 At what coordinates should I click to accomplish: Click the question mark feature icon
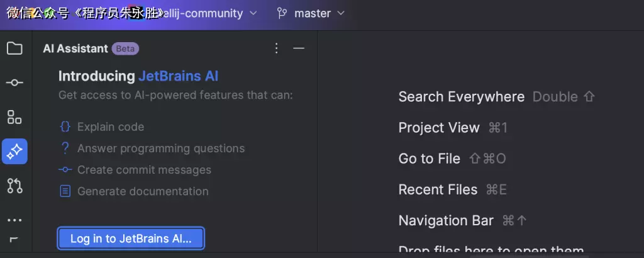pos(65,149)
